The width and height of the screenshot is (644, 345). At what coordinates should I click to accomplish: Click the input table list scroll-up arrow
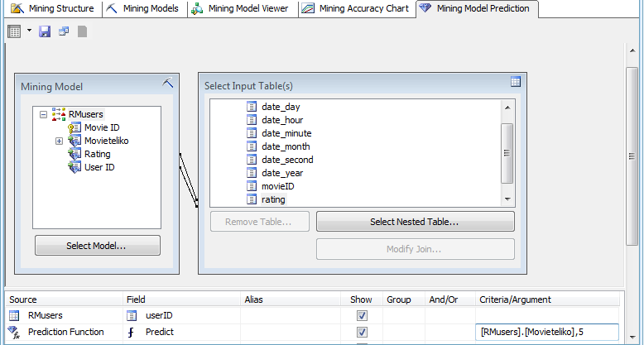click(x=507, y=108)
